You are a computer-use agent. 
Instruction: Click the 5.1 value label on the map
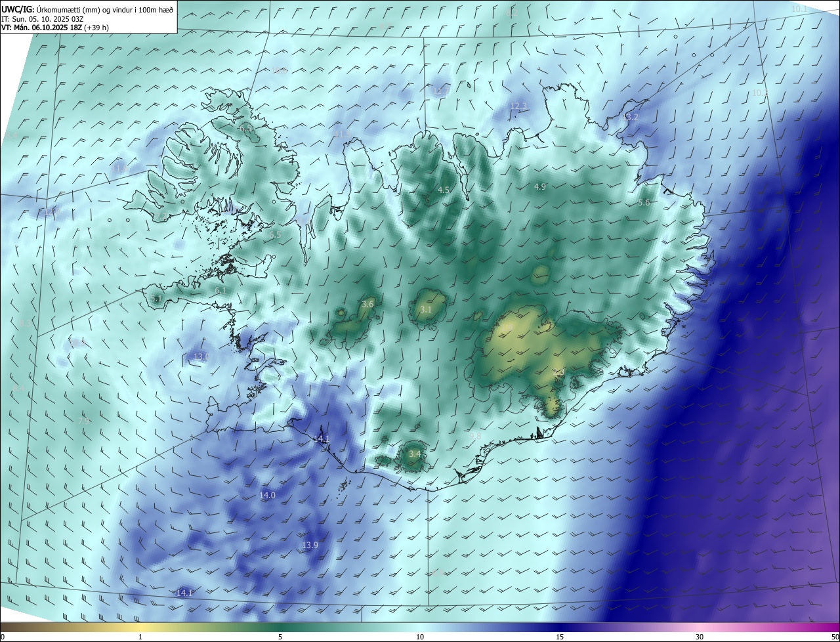click(x=156, y=299)
